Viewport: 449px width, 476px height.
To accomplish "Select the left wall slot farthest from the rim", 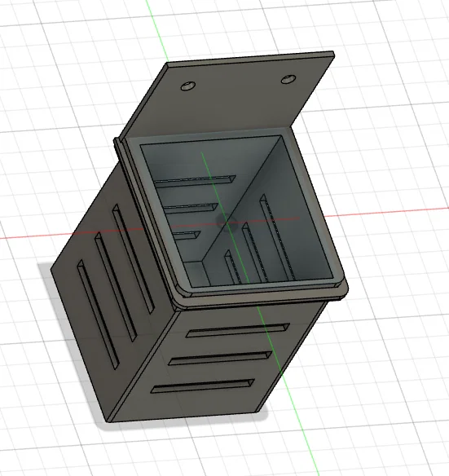I will (x=99, y=314).
